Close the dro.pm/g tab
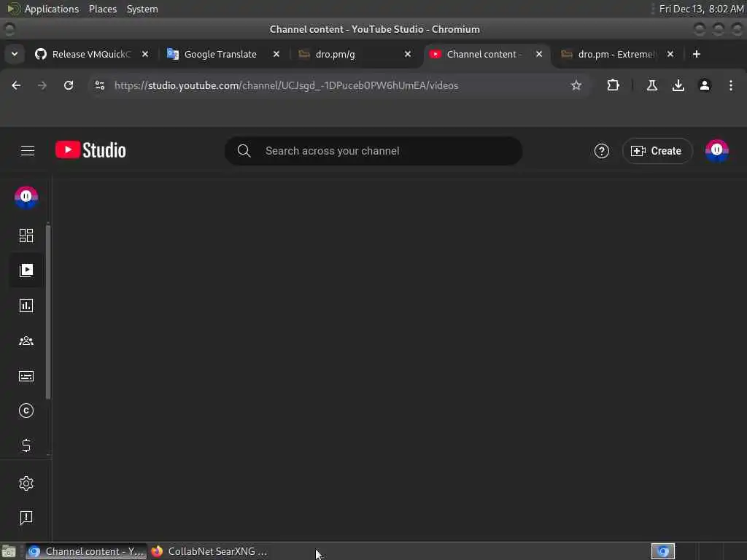This screenshot has width=747, height=560. (x=408, y=54)
